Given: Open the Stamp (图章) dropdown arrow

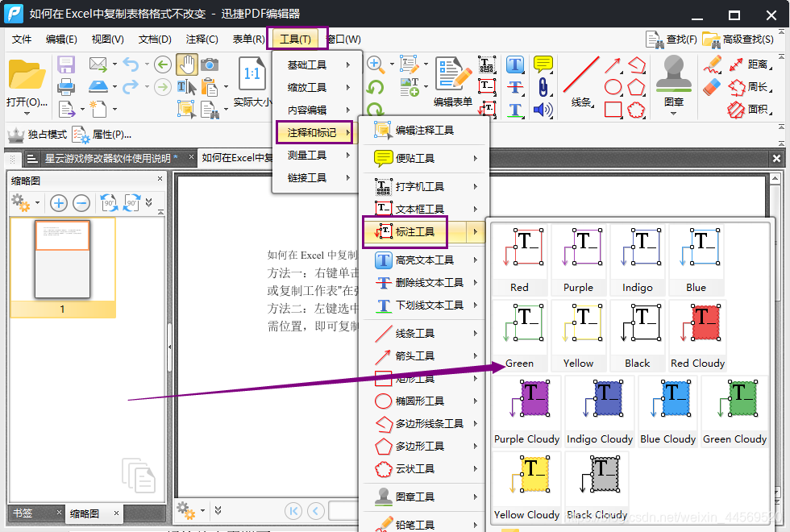Looking at the screenshot, I should (674, 114).
